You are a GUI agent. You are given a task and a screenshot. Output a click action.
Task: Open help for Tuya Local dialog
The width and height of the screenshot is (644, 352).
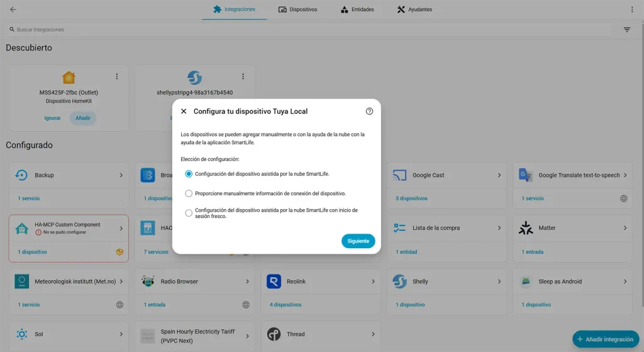point(369,111)
